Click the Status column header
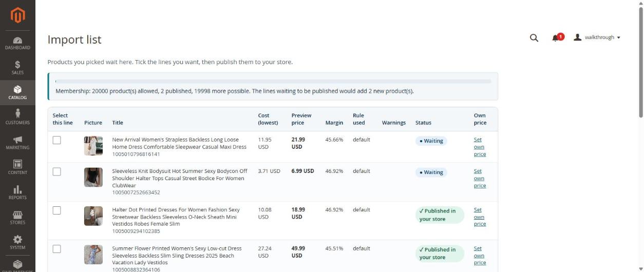644x272 pixels. pos(423,123)
